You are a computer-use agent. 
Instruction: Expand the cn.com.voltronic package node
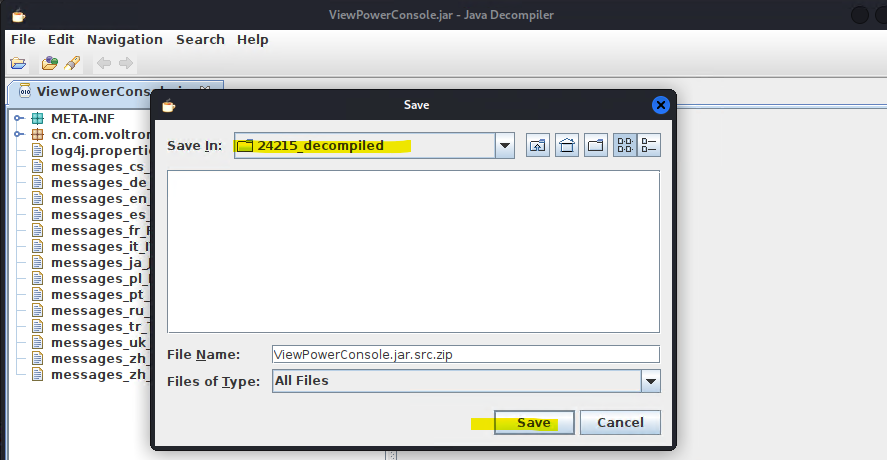19,135
